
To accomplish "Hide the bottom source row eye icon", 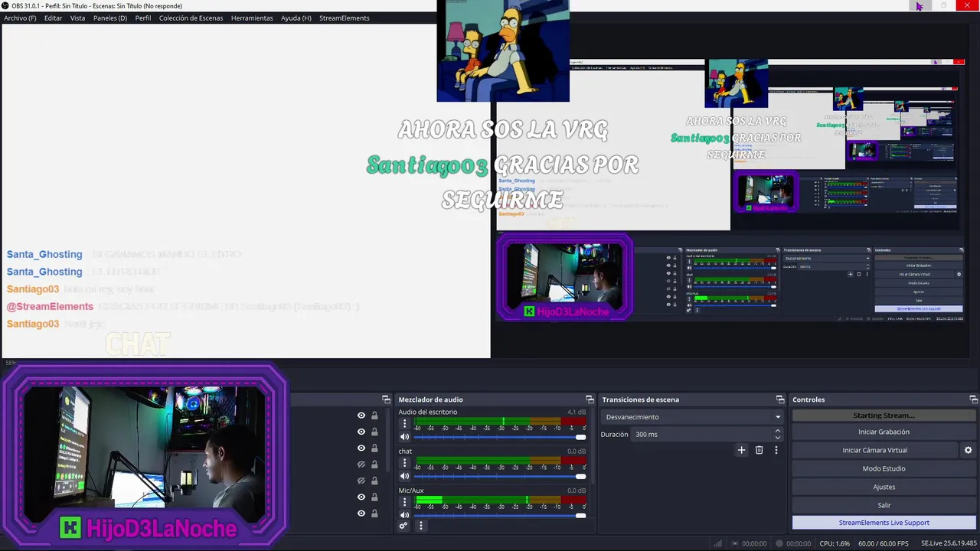I will click(361, 514).
